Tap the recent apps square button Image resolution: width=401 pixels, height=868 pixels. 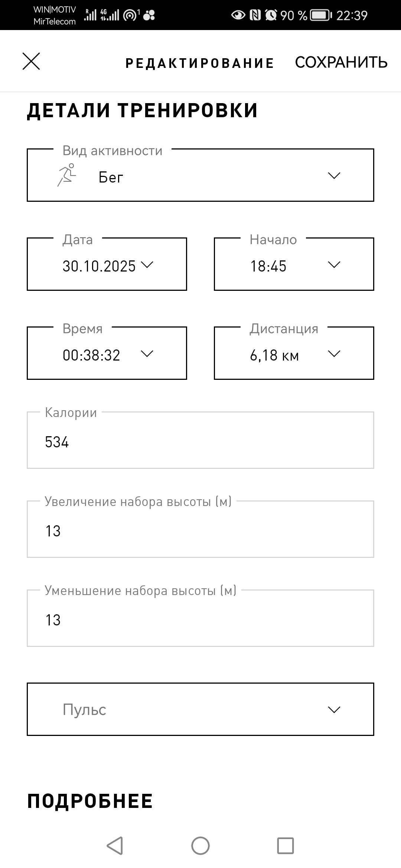pyautogui.click(x=286, y=846)
